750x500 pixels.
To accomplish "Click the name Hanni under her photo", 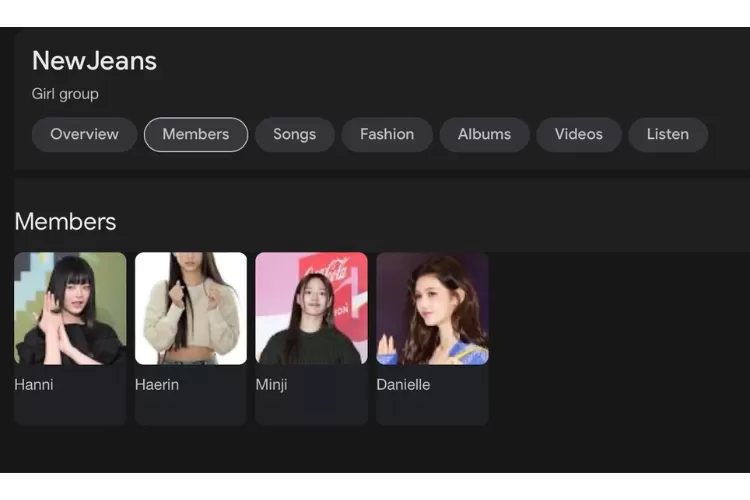I will pyautogui.click(x=34, y=385).
